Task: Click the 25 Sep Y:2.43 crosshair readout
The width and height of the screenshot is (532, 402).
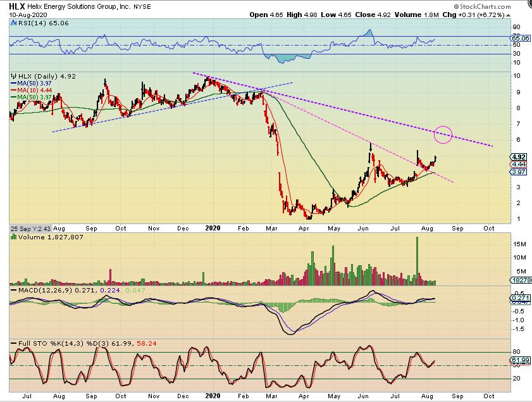Action: (x=30, y=229)
